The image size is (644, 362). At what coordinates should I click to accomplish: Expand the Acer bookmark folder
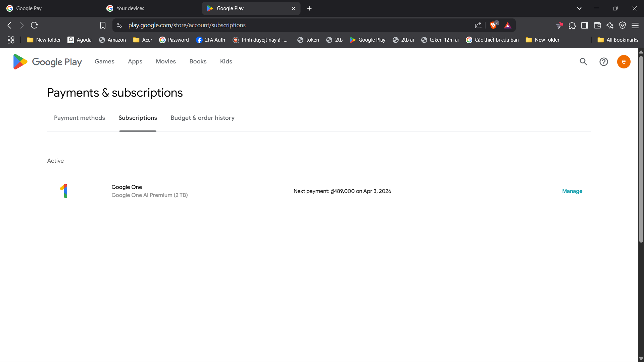click(x=143, y=40)
